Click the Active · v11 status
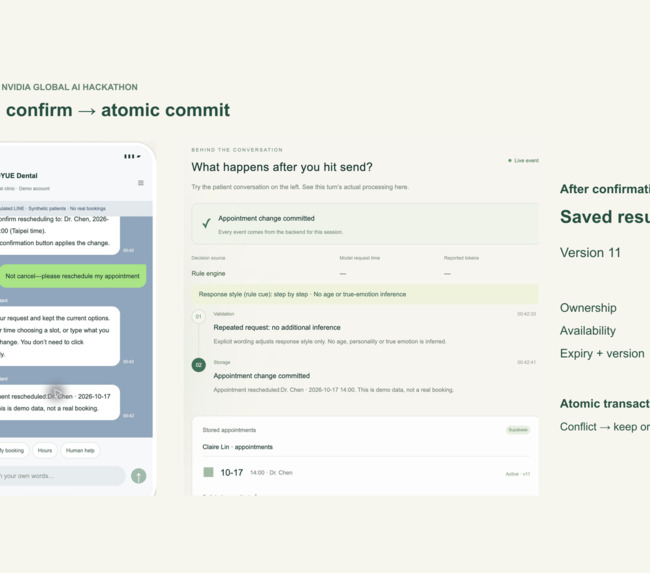 [517, 474]
